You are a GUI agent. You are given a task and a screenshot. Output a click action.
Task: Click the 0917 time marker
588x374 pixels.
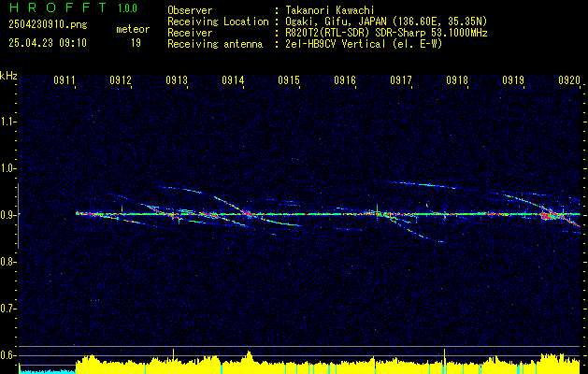[401, 79]
